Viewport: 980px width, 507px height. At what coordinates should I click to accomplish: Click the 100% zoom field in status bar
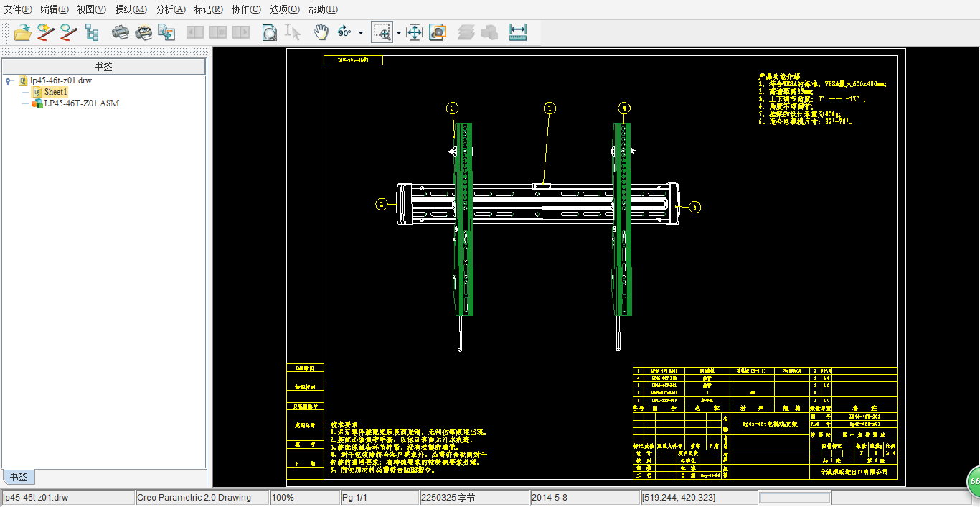click(283, 498)
